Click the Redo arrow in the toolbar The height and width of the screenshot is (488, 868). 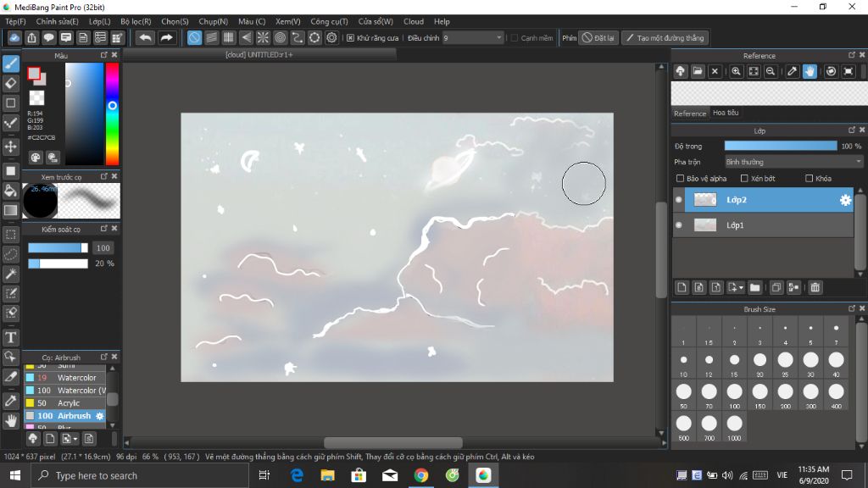[x=166, y=37]
